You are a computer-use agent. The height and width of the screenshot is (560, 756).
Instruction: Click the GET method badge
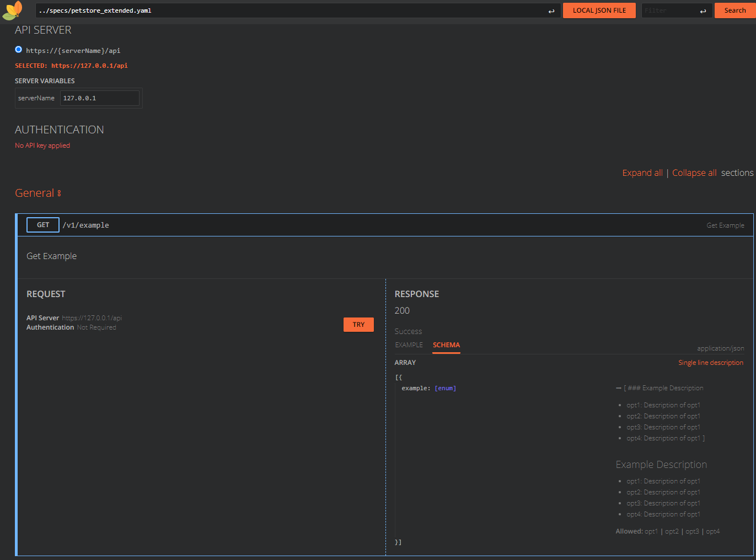tap(42, 225)
